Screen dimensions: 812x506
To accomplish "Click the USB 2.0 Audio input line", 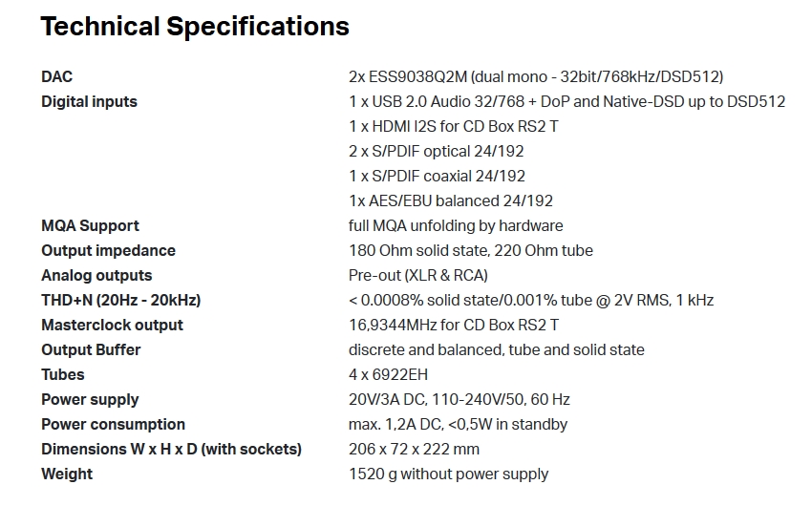I will (x=566, y=101).
